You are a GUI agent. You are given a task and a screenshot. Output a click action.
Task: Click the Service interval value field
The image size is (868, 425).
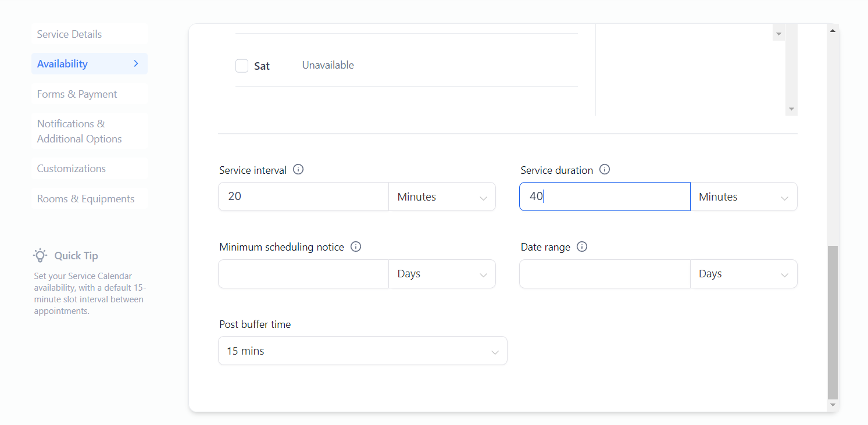(x=303, y=197)
